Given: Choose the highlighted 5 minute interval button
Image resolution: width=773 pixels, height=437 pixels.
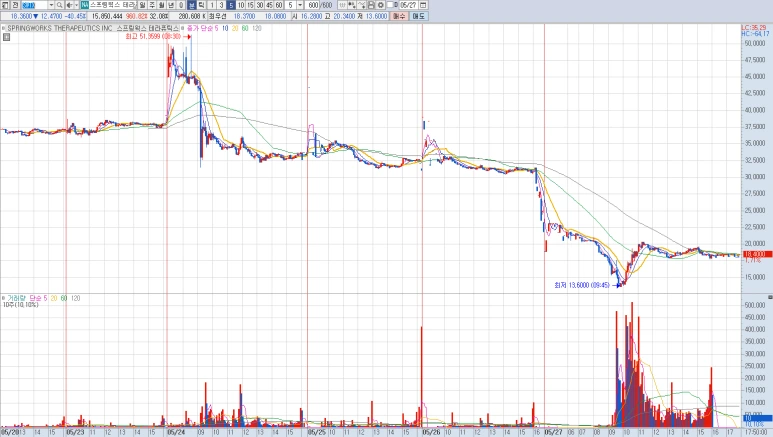Looking at the screenshot, I should click(x=231, y=5).
